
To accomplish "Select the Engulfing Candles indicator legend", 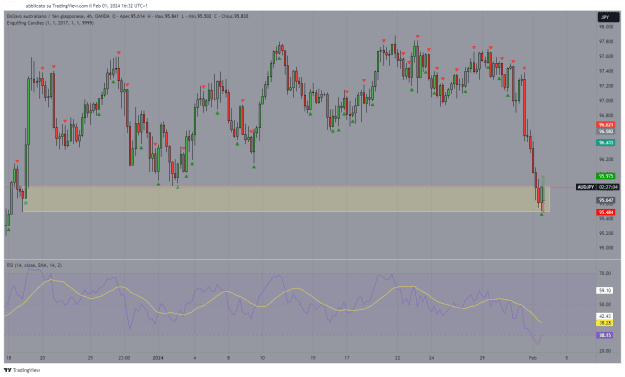I will tap(50, 23).
